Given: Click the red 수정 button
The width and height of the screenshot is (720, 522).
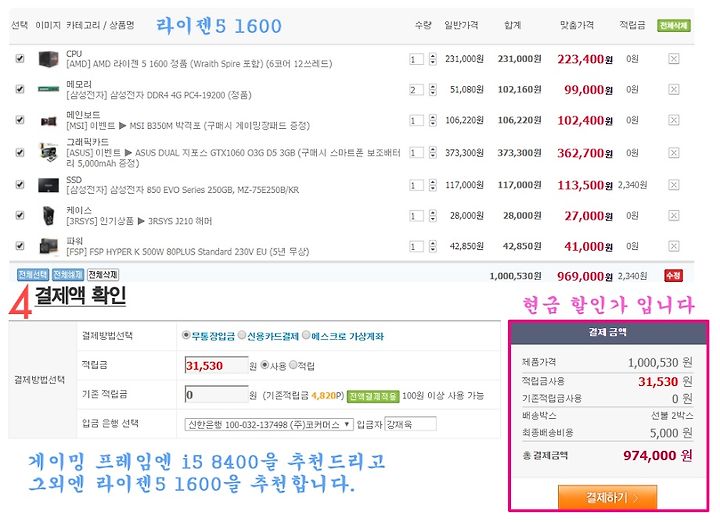Looking at the screenshot, I should (x=673, y=275).
